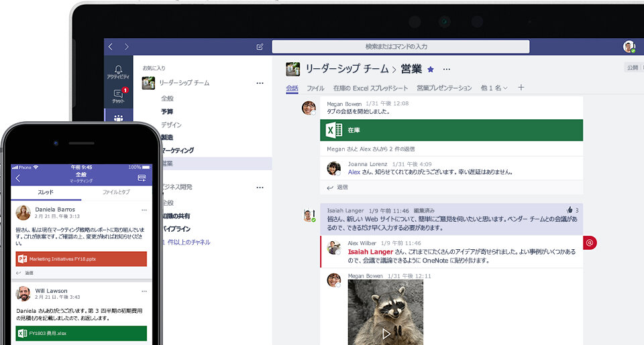The height and width of the screenshot is (345, 644).
Task: Open チャット icon with notification badge
Action: pyautogui.click(x=118, y=94)
